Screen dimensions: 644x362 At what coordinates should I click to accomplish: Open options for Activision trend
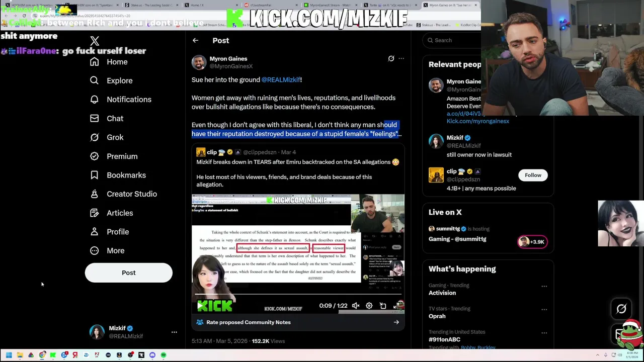tap(544, 287)
